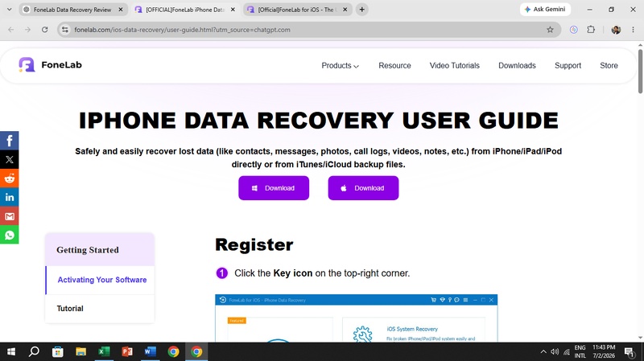Screen dimensions: 644x361
Task: View site information icon in address bar
Action: pos(65,30)
